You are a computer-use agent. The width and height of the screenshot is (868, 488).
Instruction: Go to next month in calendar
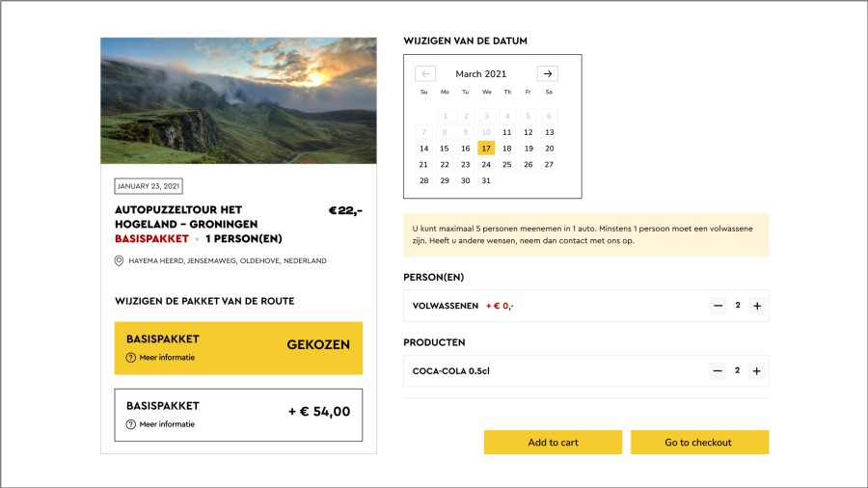547,73
